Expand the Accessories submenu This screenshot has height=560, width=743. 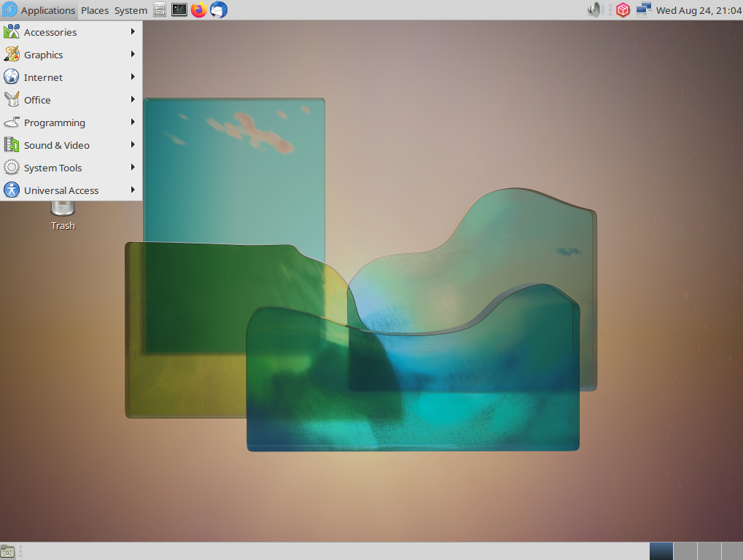click(x=50, y=31)
